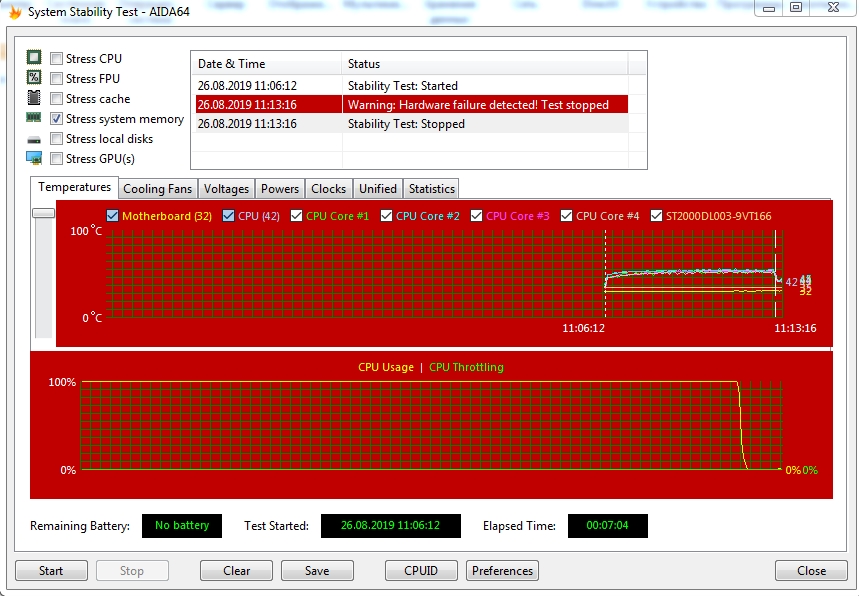Click the Stress cache chip icon
The width and height of the screenshot is (859, 596).
(34, 98)
